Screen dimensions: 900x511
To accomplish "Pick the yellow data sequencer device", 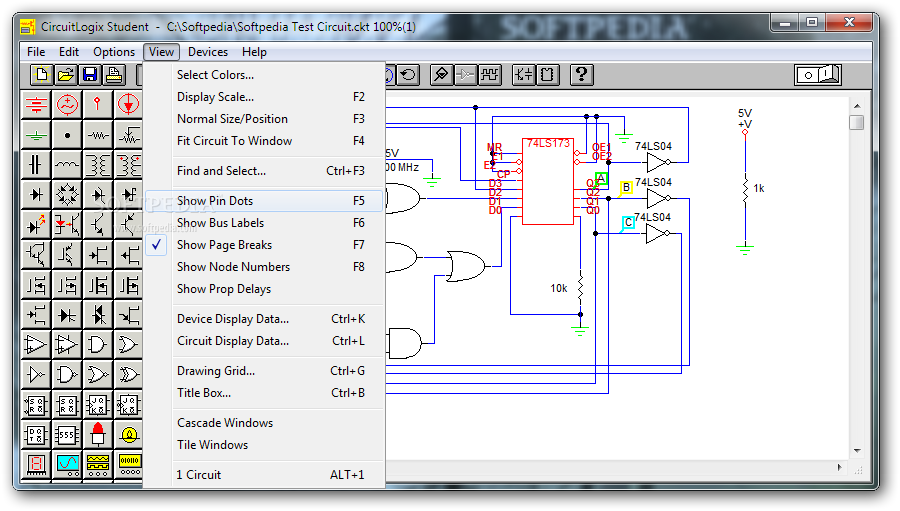I will coord(129,464).
